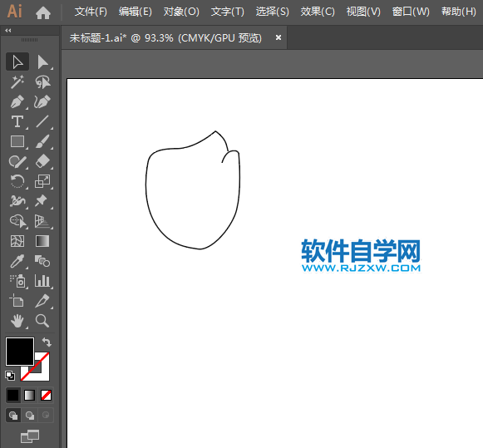Select the Column Graph tool
483x448 pixels.
pos(42,281)
